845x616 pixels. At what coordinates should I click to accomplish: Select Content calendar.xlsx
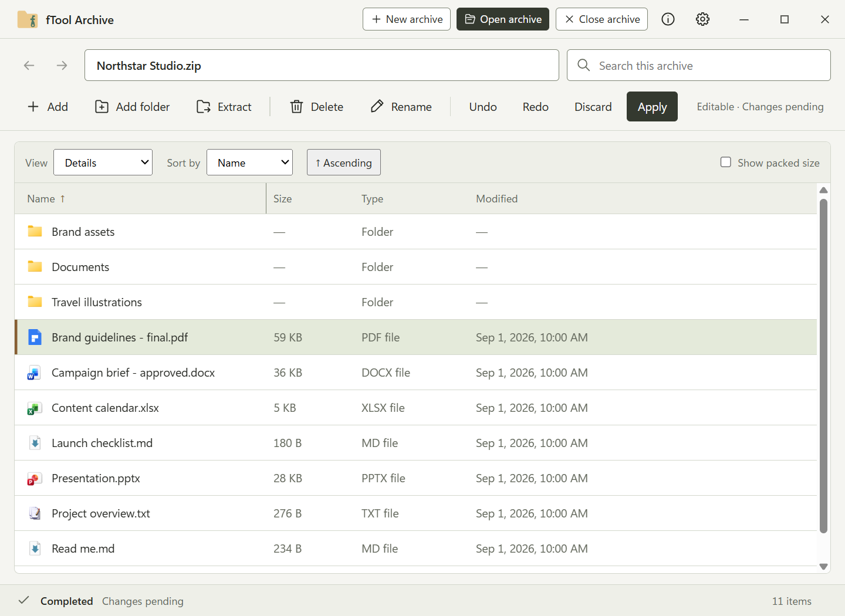(x=105, y=408)
